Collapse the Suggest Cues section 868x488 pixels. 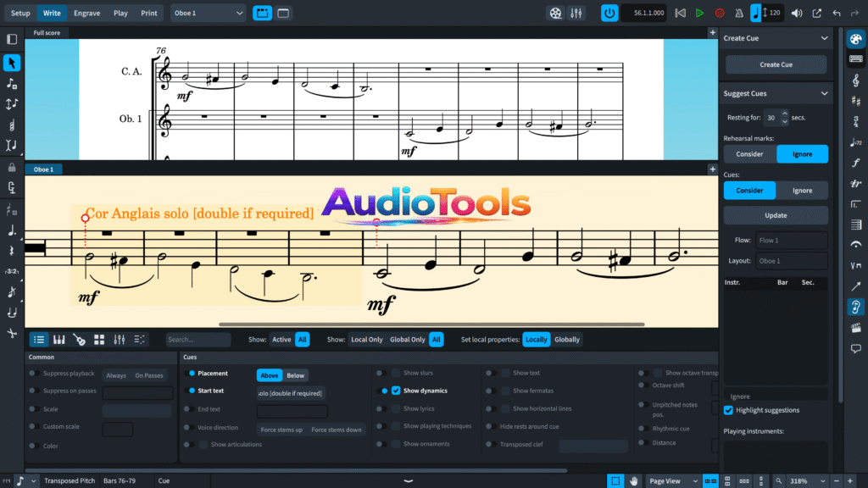tap(825, 93)
